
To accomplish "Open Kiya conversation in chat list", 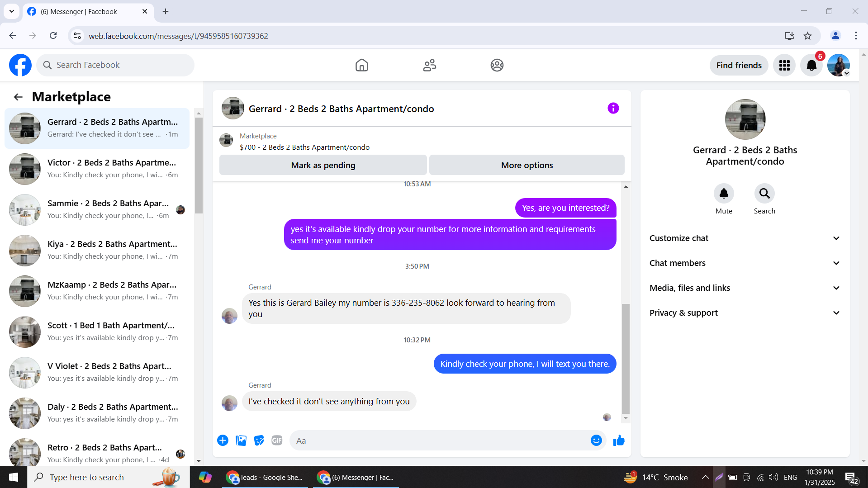I will tap(97, 251).
